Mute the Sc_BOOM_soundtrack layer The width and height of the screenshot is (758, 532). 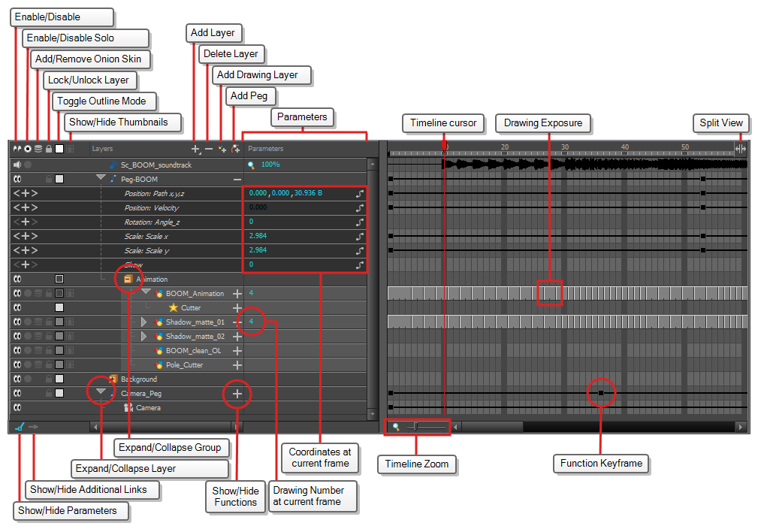click(16, 164)
